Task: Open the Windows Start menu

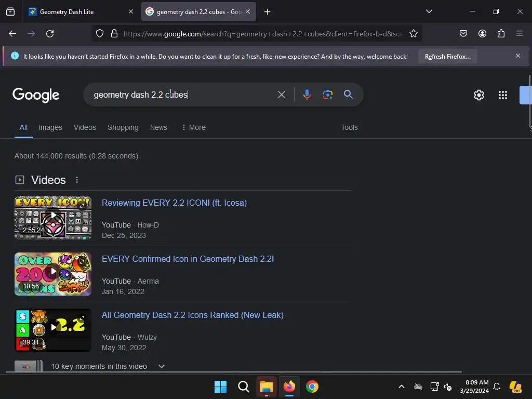Action: click(220, 387)
